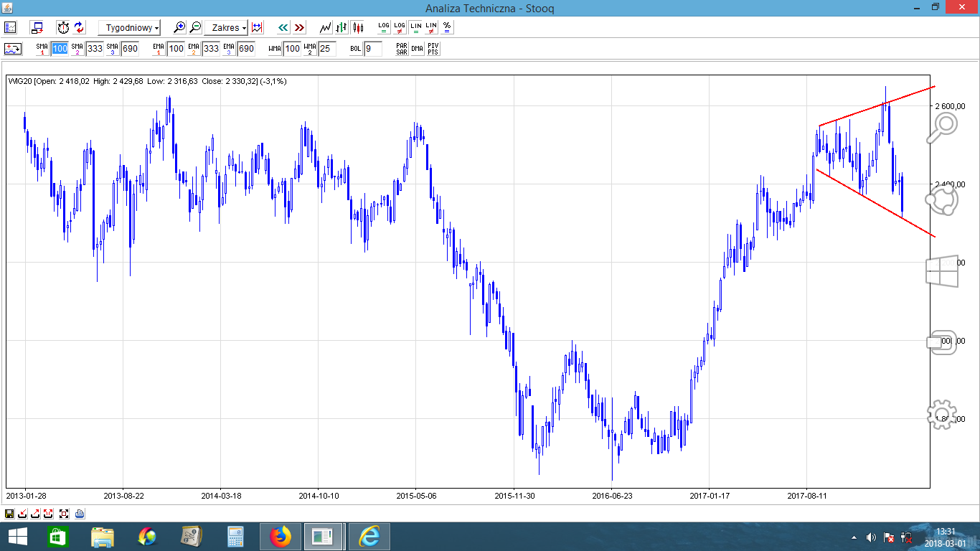Toggle the percent scale button
980x551 pixels.
447,27
